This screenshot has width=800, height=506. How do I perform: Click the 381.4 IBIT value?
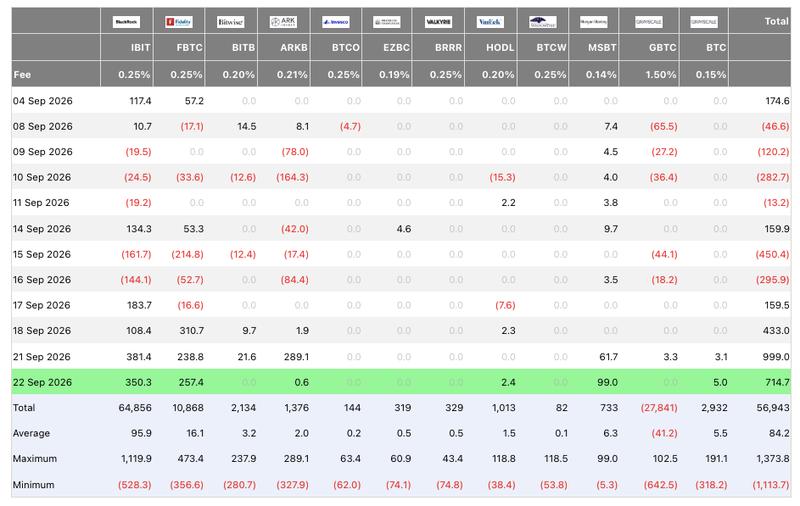pos(139,357)
